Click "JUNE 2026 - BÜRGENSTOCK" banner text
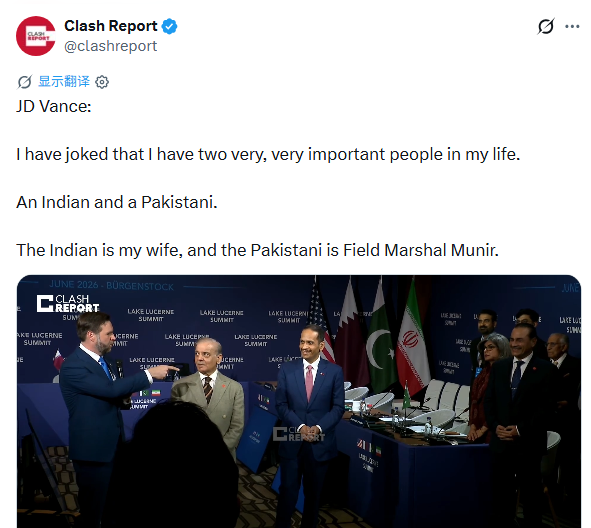Image resolution: width=591 pixels, height=528 pixels. tap(112, 285)
